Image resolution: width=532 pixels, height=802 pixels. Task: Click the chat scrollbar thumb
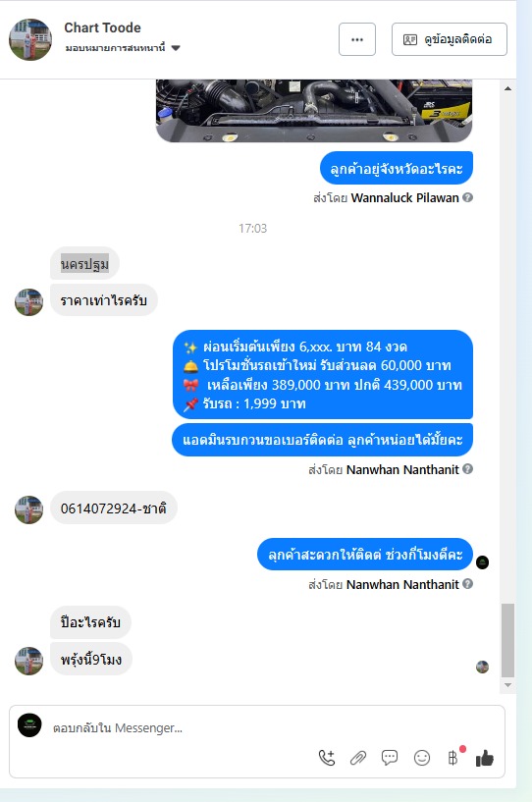click(507, 640)
